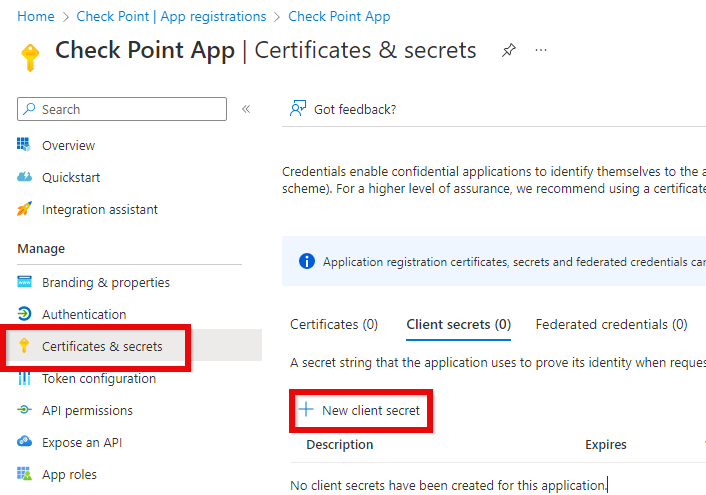The width and height of the screenshot is (706, 495).
Task: Pin the Certificates & secrets page
Action: [x=509, y=50]
